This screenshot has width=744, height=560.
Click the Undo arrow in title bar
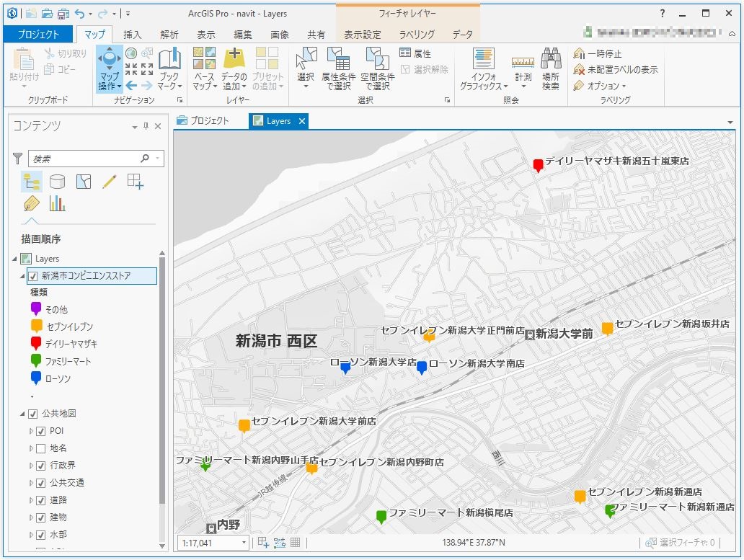(x=80, y=14)
